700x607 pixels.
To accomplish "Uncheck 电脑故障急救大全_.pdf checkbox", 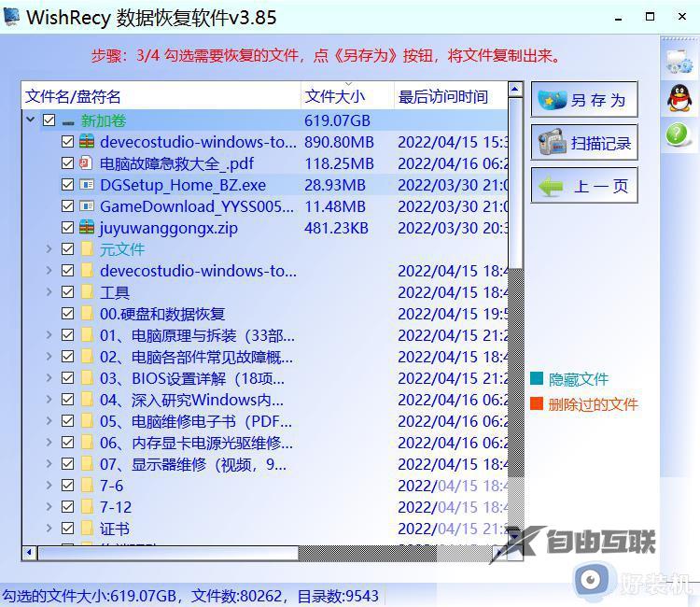I will pos(67,163).
